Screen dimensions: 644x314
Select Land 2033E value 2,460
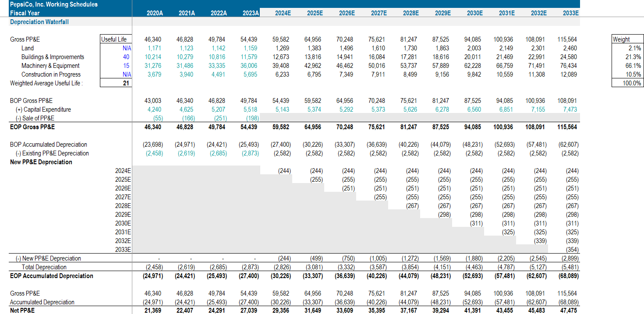tap(570, 48)
